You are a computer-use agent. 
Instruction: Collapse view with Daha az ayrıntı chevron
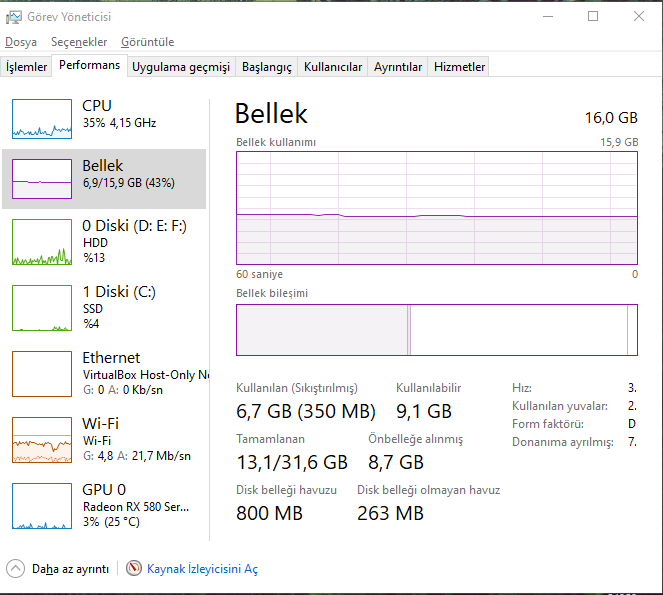click(15, 568)
